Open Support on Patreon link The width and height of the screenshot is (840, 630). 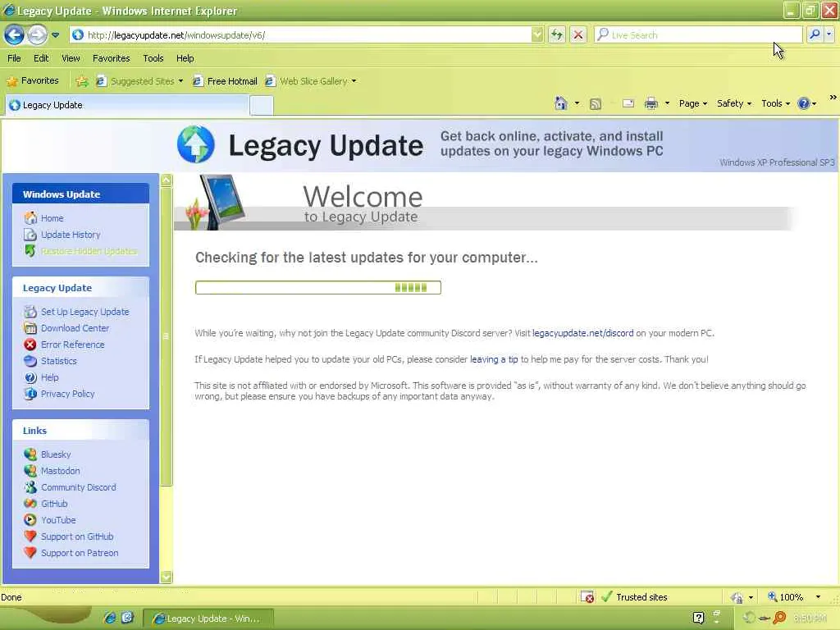tap(80, 553)
